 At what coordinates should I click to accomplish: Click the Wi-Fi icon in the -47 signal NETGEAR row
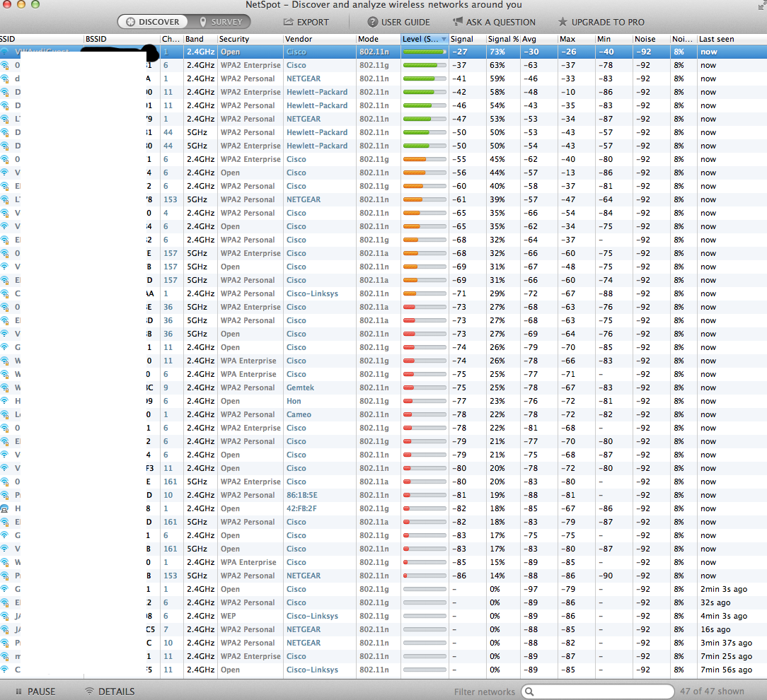pyautogui.click(x=5, y=119)
